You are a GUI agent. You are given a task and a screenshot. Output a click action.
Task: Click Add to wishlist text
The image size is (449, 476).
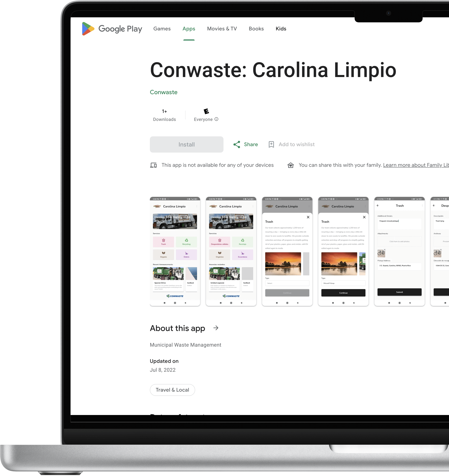point(297,144)
